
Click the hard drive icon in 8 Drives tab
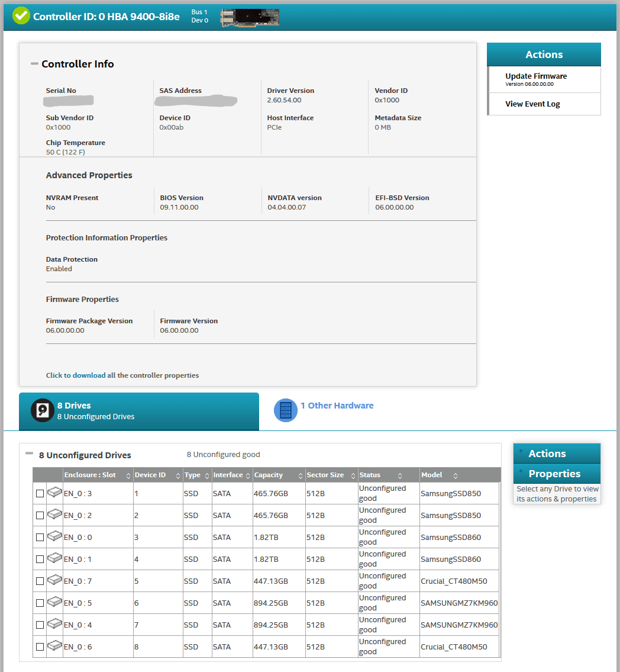pyautogui.click(x=43, y=410)
